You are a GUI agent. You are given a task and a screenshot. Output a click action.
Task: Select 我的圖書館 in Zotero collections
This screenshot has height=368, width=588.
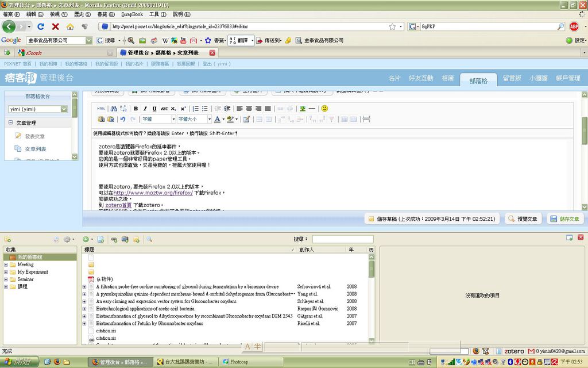tap(40, 257)
